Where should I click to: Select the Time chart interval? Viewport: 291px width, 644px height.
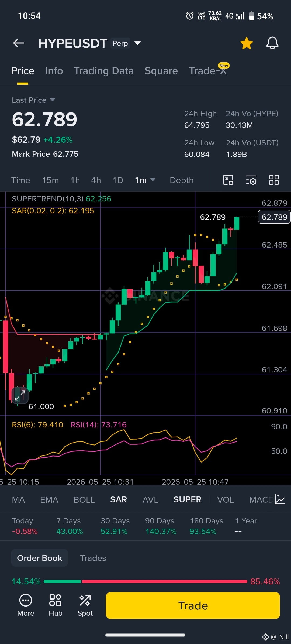[20, 180]
